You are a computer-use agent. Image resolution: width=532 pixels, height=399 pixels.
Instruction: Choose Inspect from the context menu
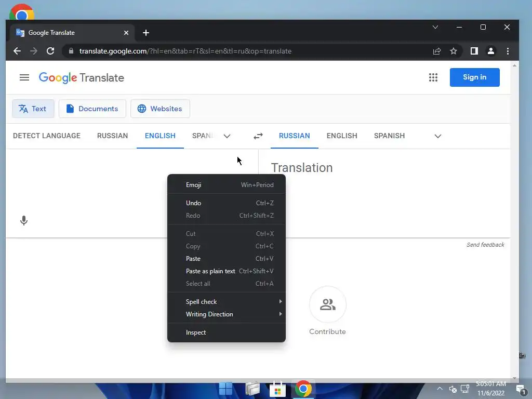coord(227,332)
